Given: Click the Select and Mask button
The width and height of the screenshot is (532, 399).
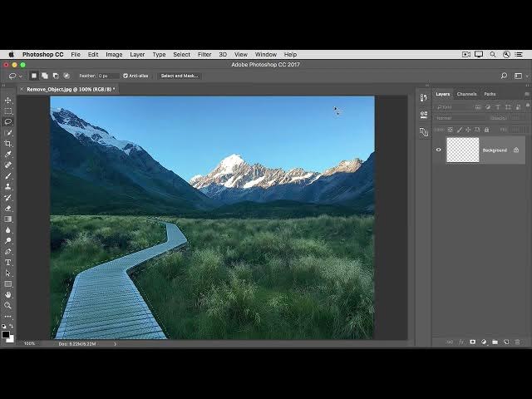Looking at the screenshot, I should pyautogui.click(x=180, y=76).
